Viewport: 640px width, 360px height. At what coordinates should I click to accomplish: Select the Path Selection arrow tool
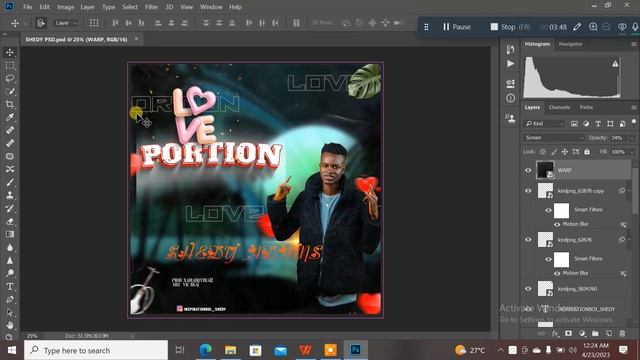[x=10, y=313]
